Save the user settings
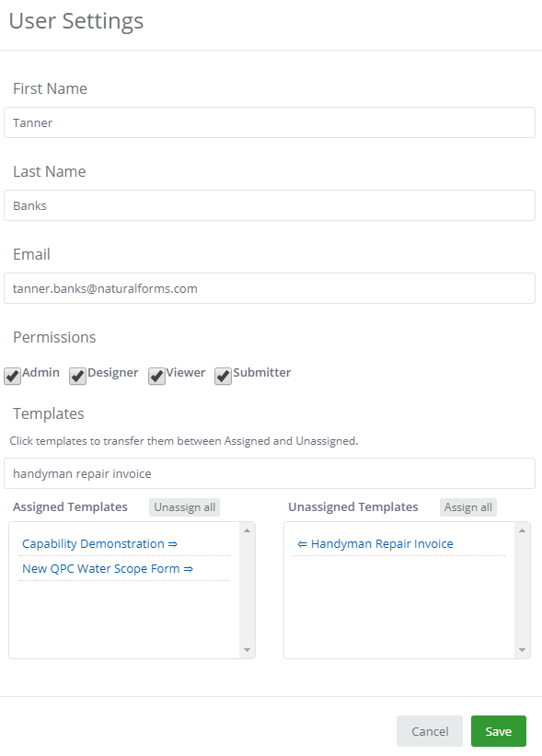The width and height of the screenshot is (542, 756). point(499,731)
